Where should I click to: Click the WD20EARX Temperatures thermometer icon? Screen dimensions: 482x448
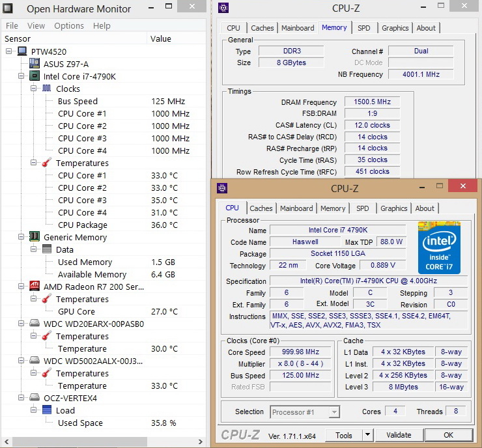pos(46,336)
